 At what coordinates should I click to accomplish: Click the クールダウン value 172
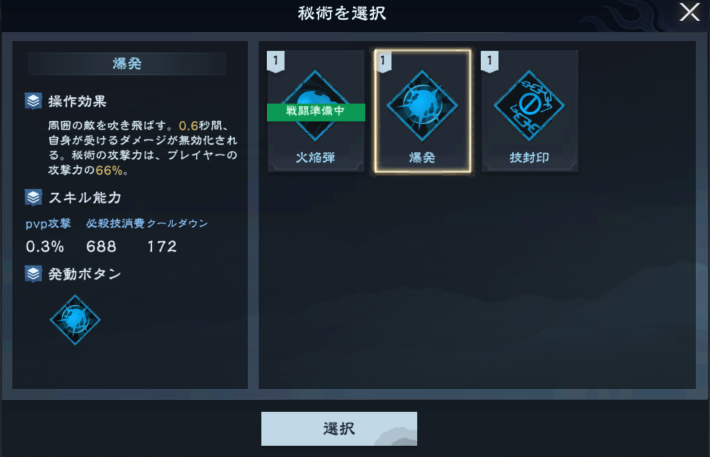pyautogui.click(x=162, y=246)
